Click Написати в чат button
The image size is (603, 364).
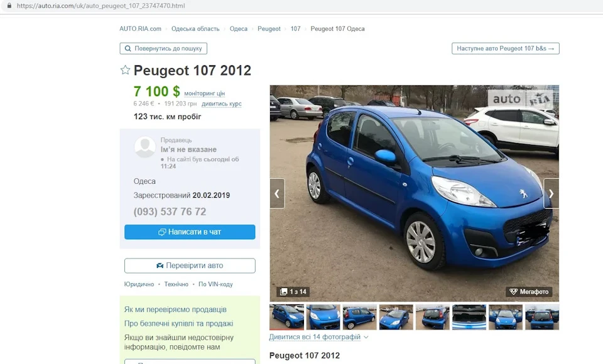190,232
